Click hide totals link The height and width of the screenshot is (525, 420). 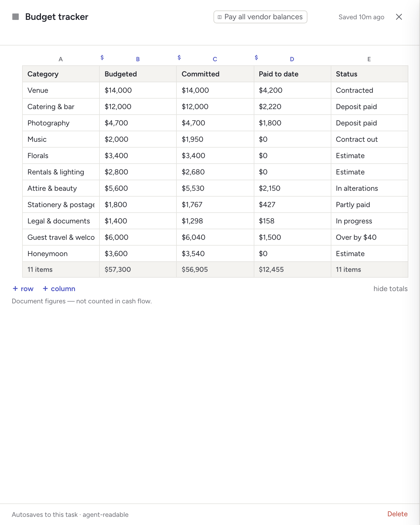[x=391, y=289]
